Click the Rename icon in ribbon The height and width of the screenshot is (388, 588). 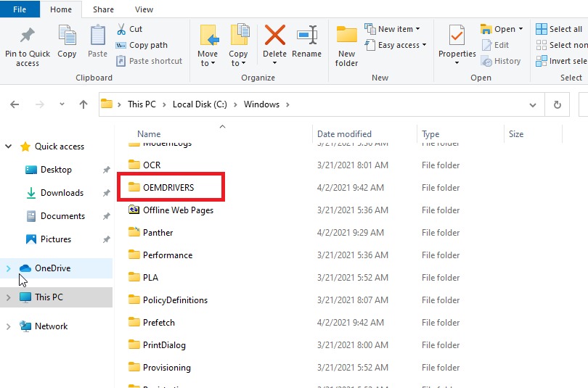coord(306,36)
